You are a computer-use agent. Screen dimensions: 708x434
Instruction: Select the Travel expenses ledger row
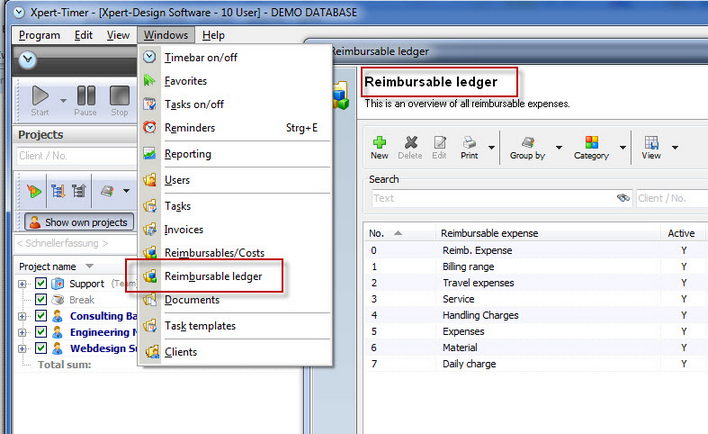tap(536, 283)
